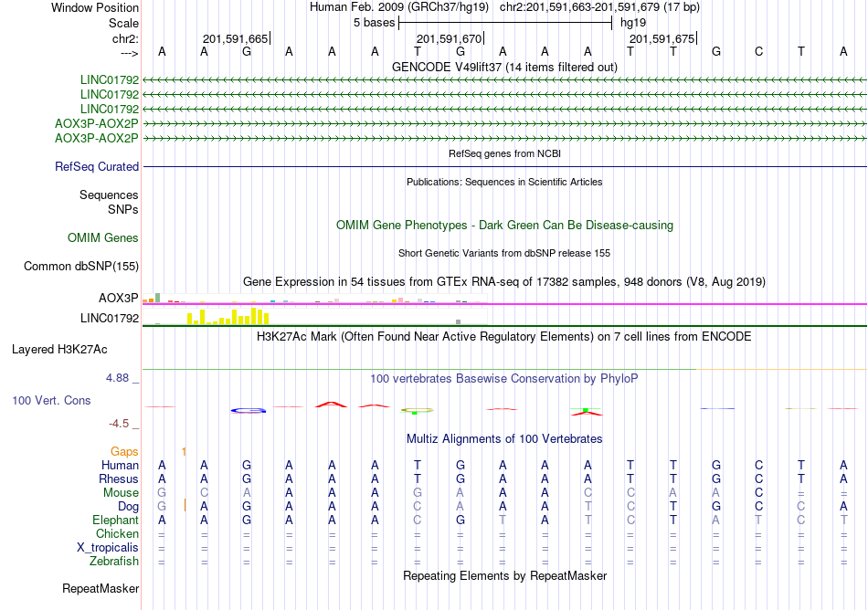
Task: Click the 4.88 PhyloP upper scale value
Action: coord(117,378)
